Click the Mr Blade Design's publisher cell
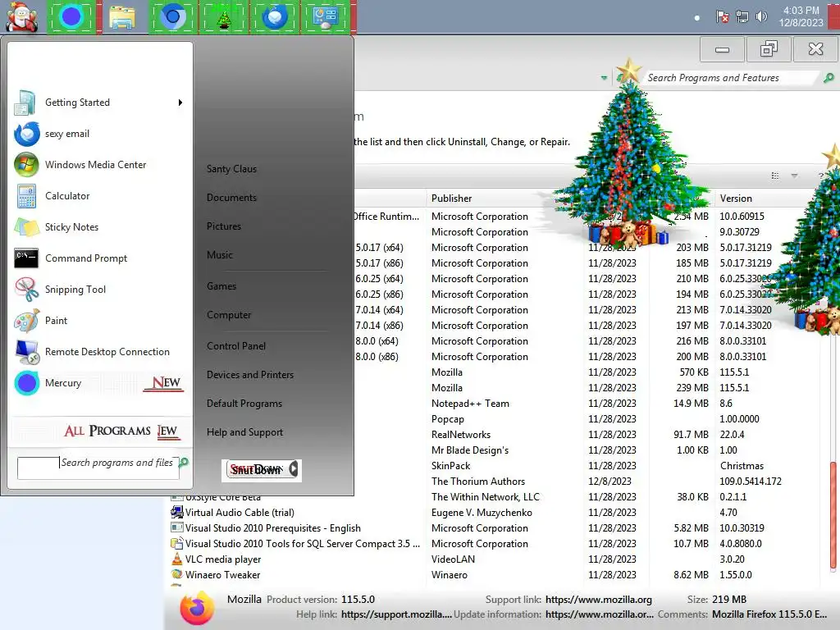The image size is (840, 630). pos(470,450)
